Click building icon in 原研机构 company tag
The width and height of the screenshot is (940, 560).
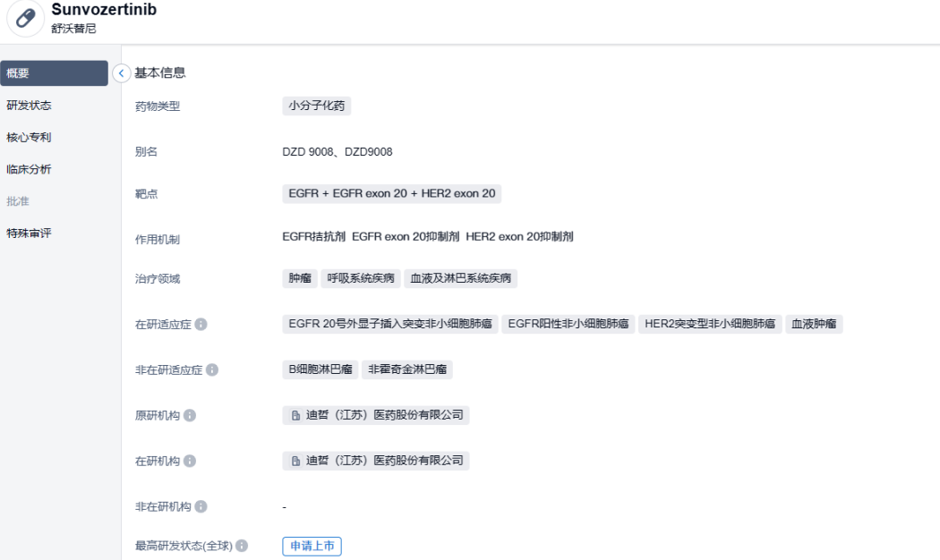[296, 416]
